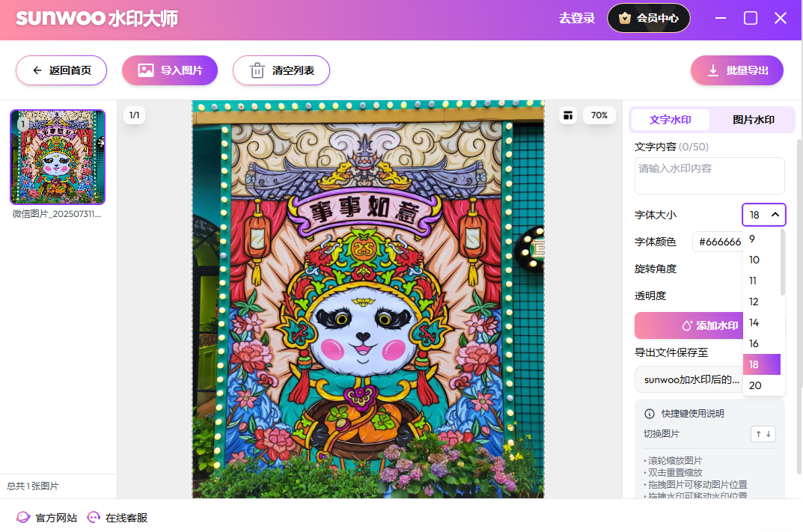
Task: Click the 去登录 login link
Action: pos(576,18)
